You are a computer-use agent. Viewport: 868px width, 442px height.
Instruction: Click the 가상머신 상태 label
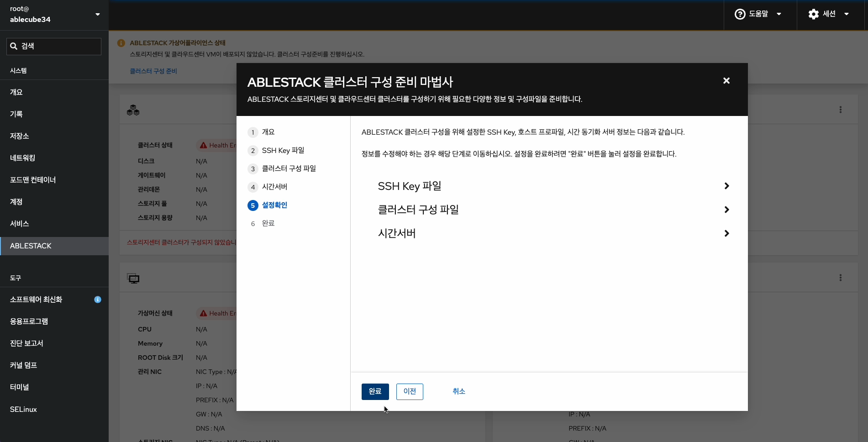155,313
